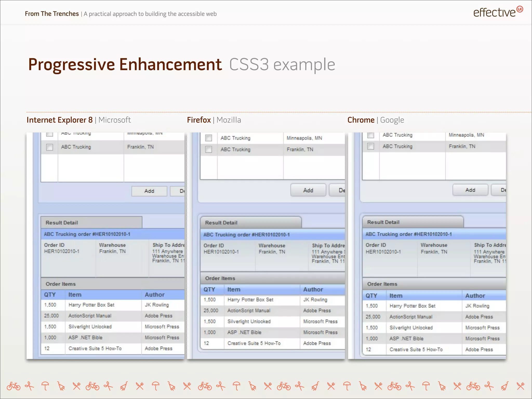Click Warehouse value 'Franklin, TN' in Firefox detail
Screen dimensions: 532x399
click(x=272, y=252)
